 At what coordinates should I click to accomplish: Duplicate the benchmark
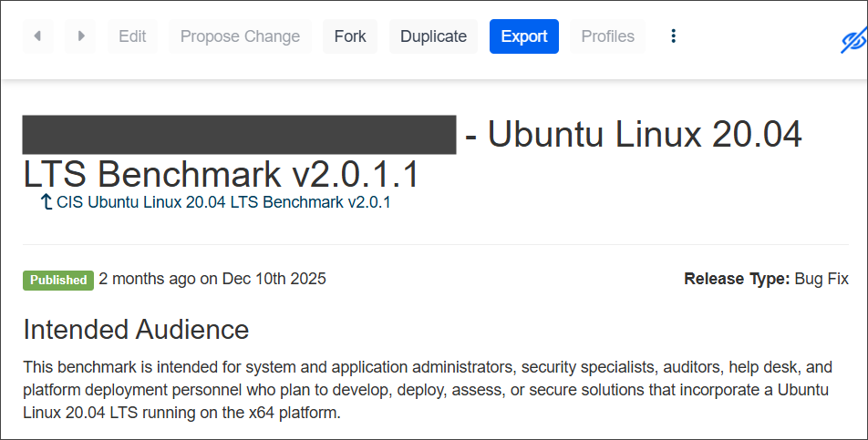coord(433,36)
